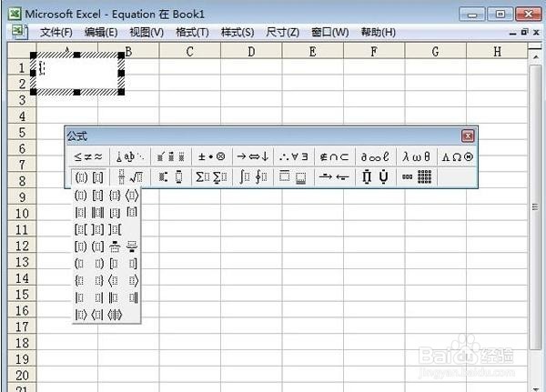Open the summation templates palette
Viewport: 546px width, 392px height.
pos(212,176)
